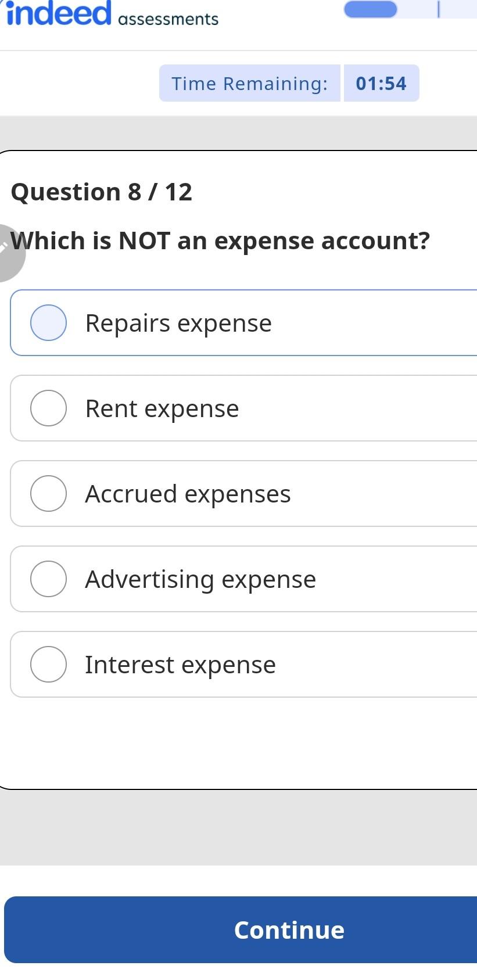
Task: Click the Question 8 / 12 heading
Action: (102, 192)
